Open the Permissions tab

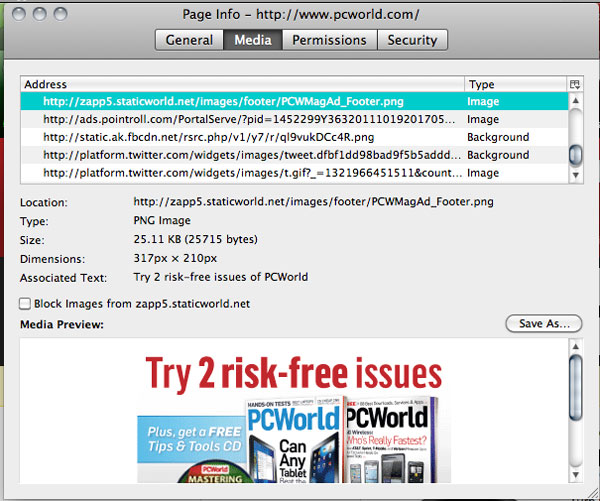click(329, 40)
